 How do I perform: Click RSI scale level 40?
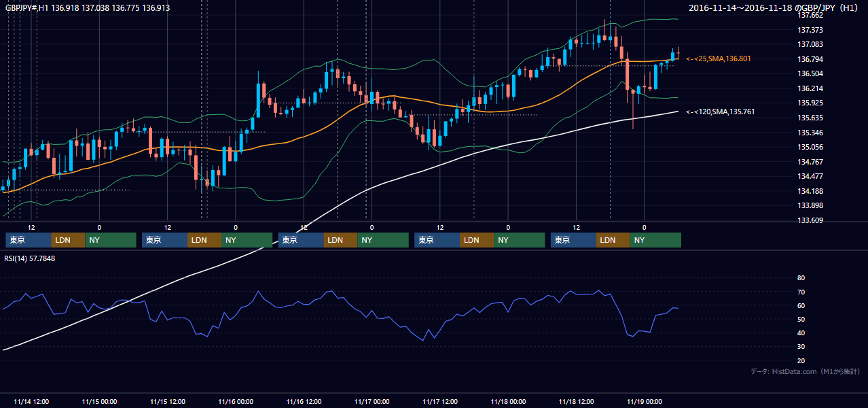coord(801,333)
